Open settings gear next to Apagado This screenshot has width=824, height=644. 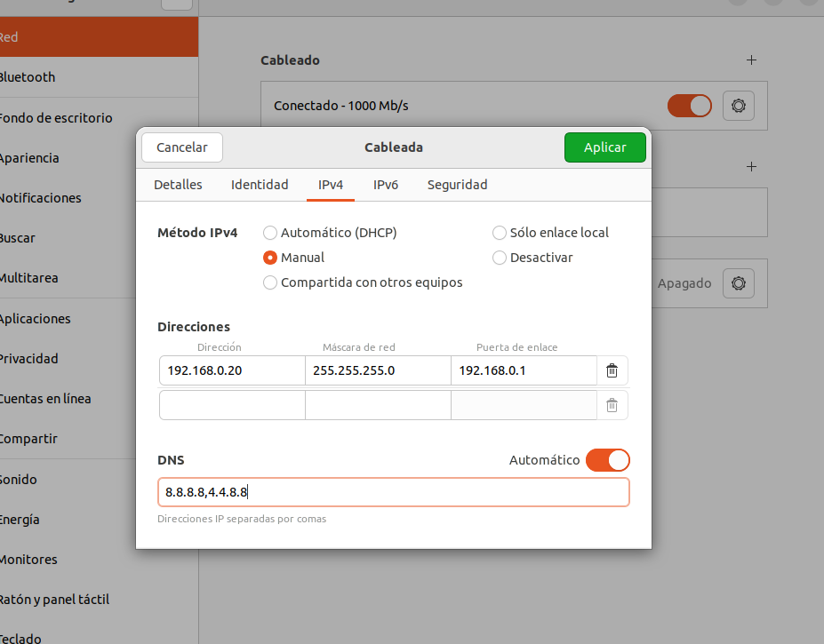click(x=739, y=283)
